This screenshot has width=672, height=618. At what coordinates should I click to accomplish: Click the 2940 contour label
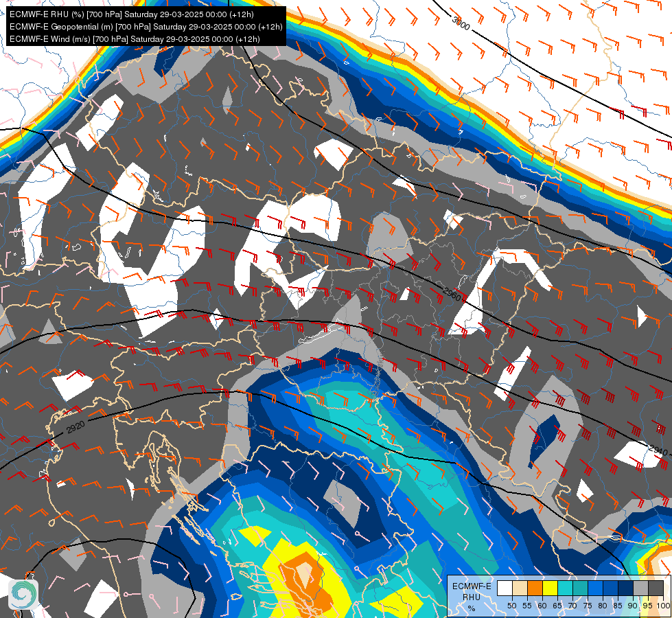pos(658,450)
